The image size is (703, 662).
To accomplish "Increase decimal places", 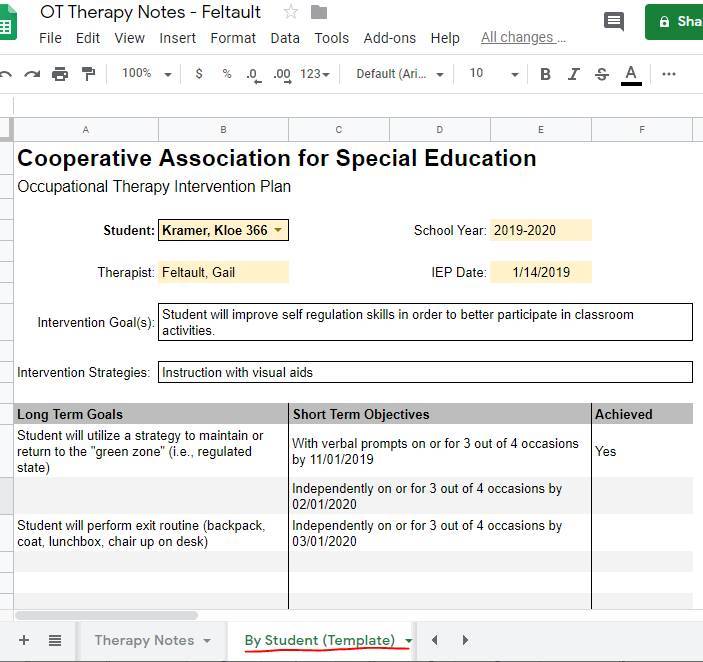I will pos(282,75).
